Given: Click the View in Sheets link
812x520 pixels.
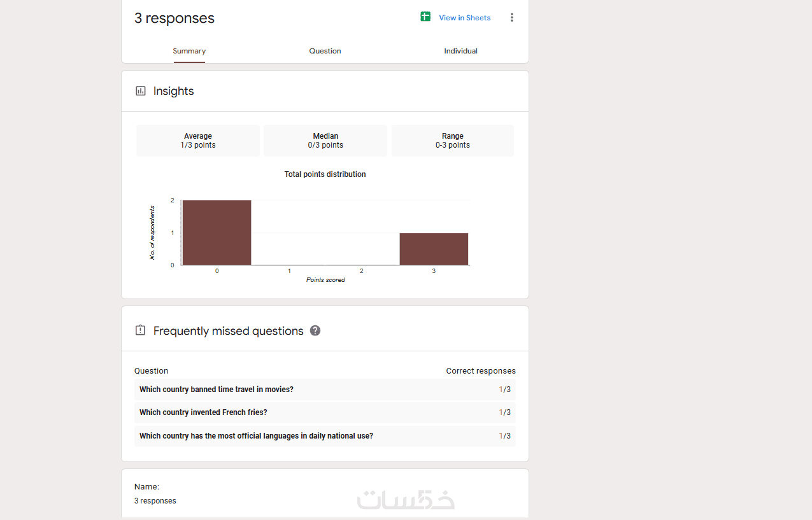Looking at the screenshot, I should [x=464, y=18].
